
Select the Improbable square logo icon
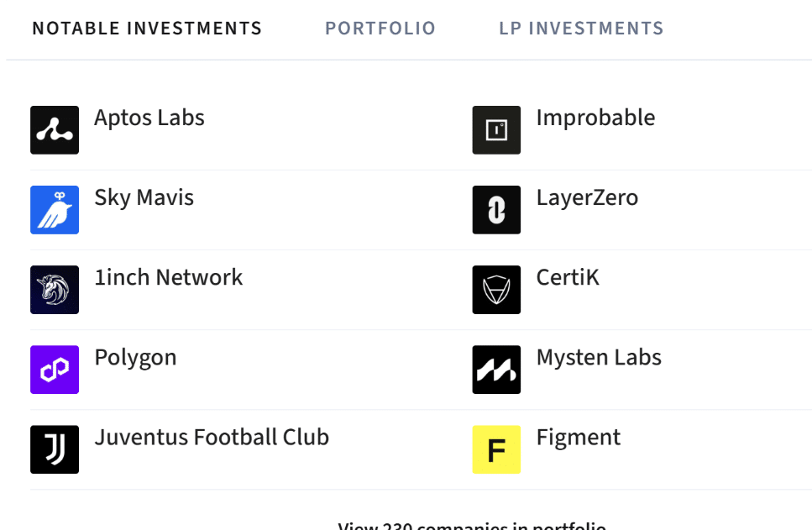coord(495,129)
